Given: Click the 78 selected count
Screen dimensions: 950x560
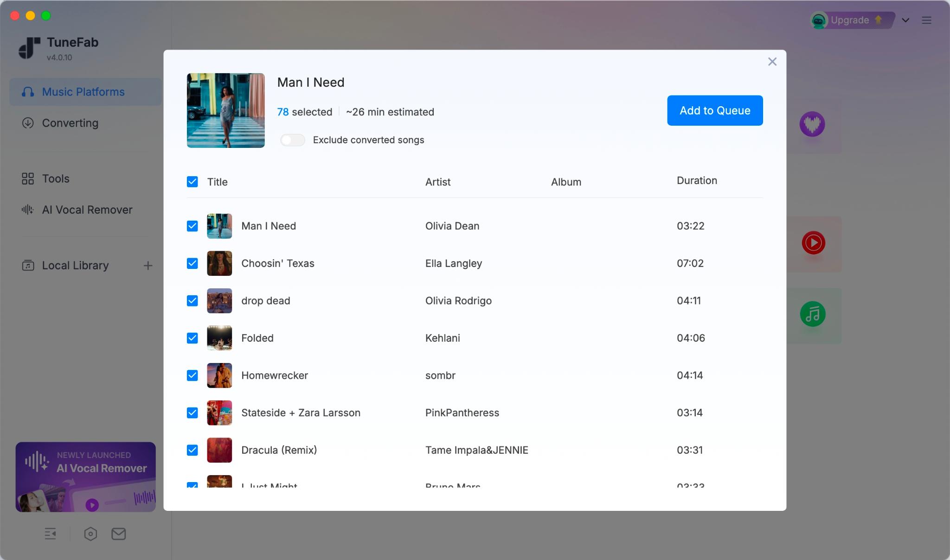Looking at the screenshot, I should [305, 112].
